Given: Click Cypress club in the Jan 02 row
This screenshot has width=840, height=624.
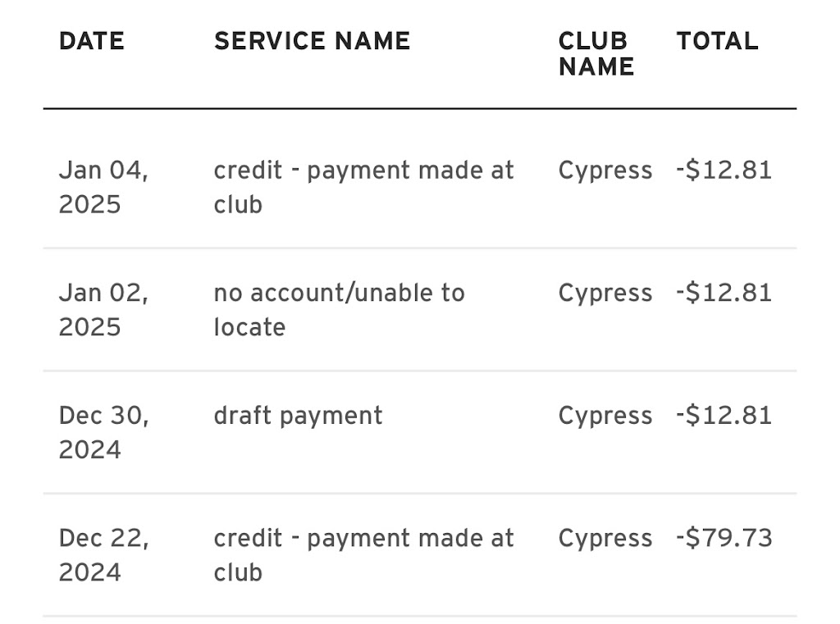Looking at the screenshot, I should (x=605, y=294).
